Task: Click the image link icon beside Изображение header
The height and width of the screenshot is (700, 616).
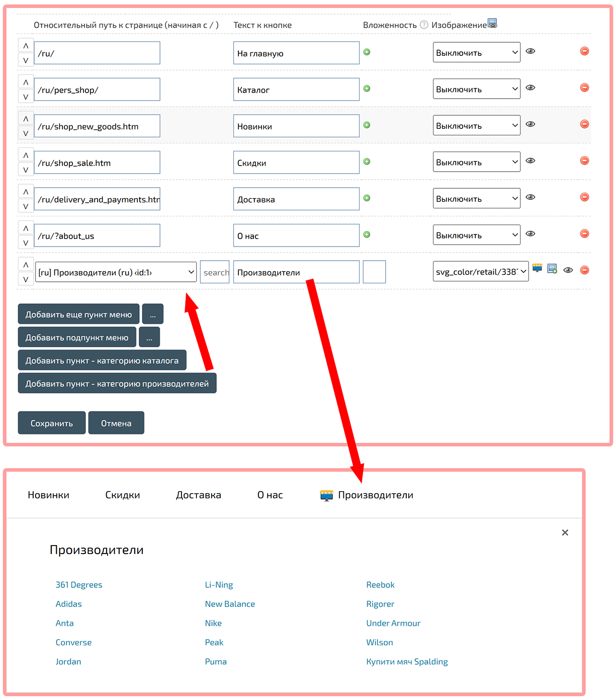Action: [492, 23]
